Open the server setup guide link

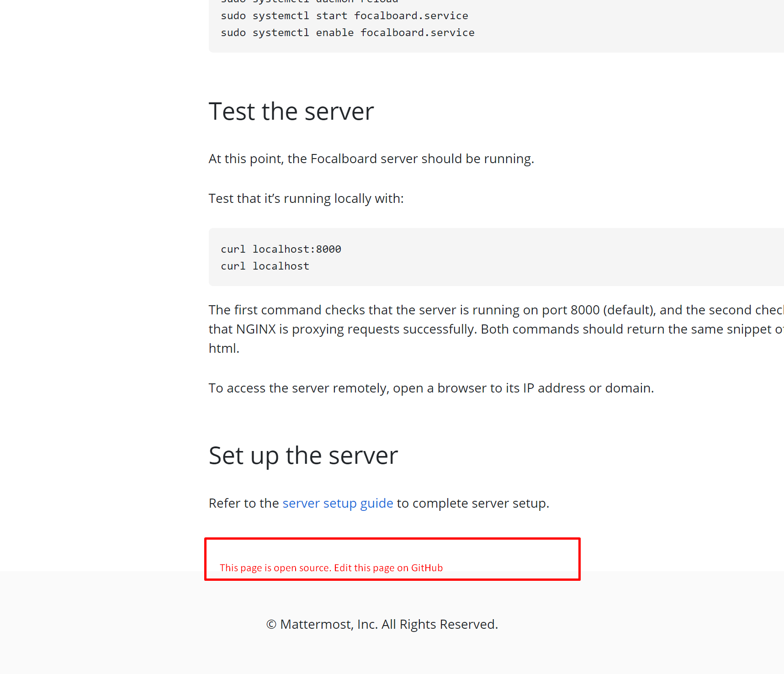tap(338, 503)
